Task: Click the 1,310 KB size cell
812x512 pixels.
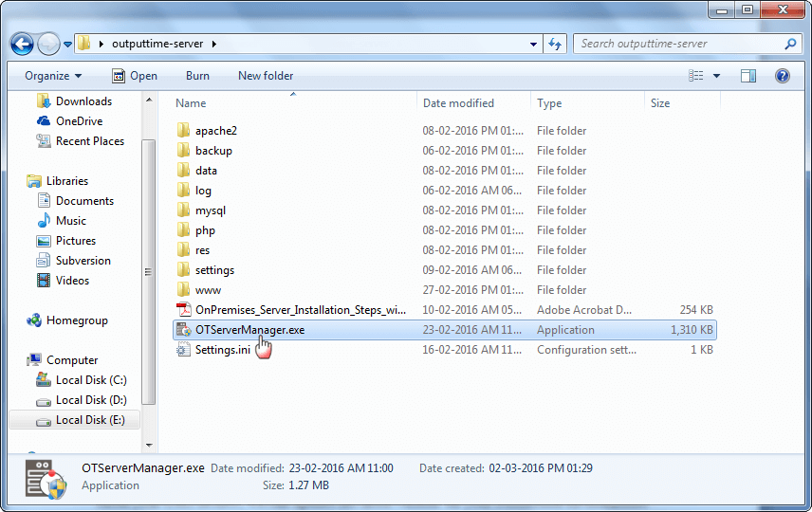Action: point(692,330)
